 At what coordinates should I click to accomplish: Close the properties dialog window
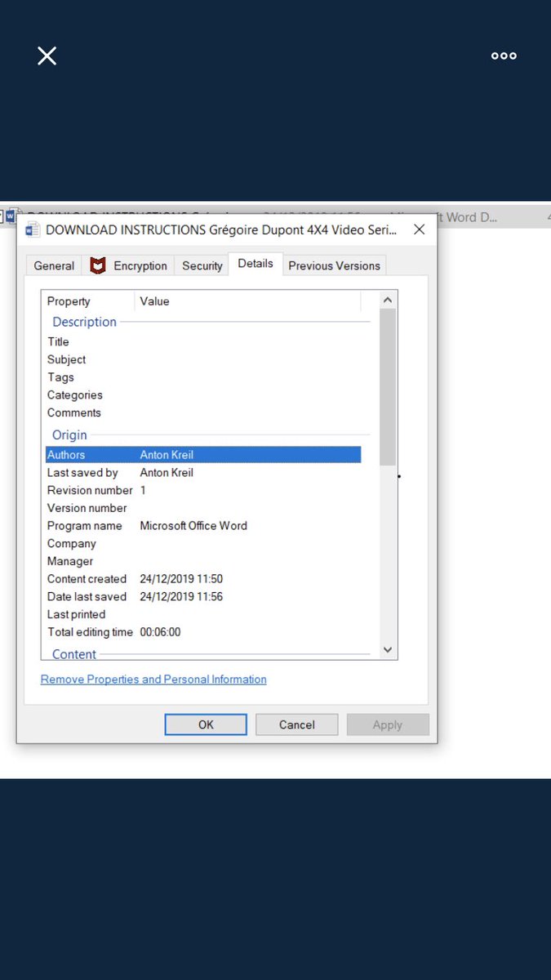click(419, 229)
